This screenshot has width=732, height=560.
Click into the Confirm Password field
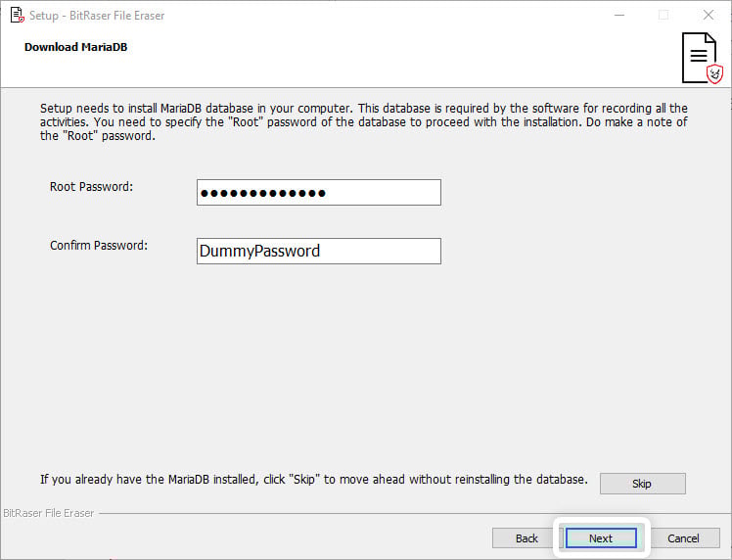[319, 251]
